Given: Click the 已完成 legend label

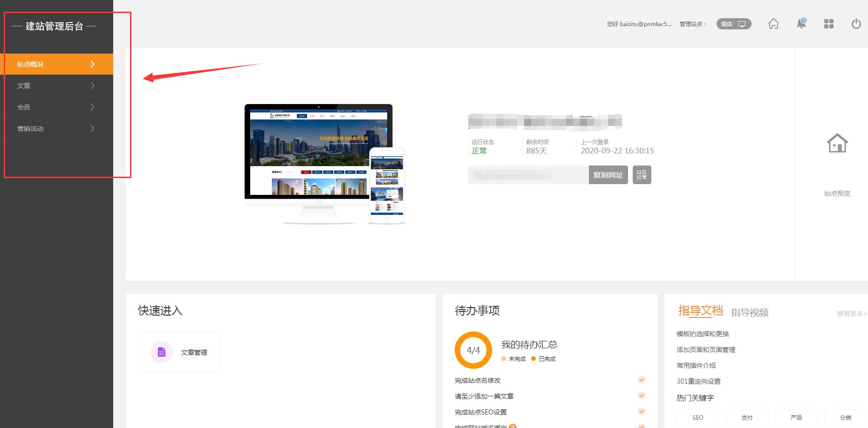Looking at the screenshot, I should pos(547,359).
